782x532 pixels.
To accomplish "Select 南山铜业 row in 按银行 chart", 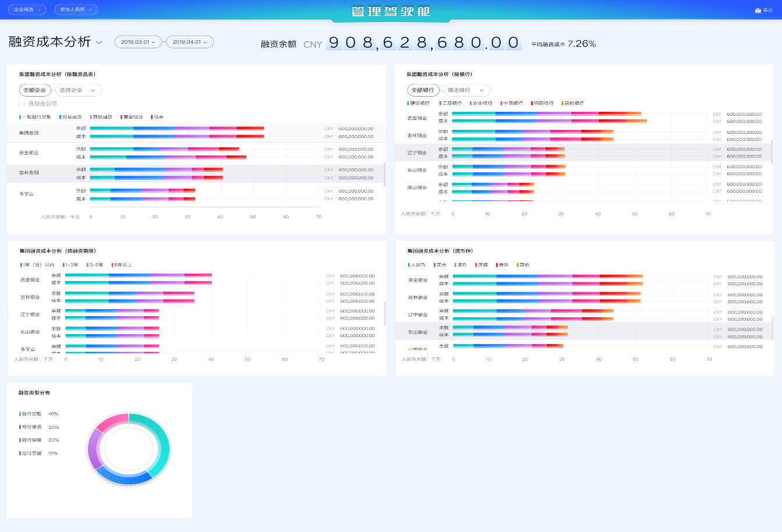I will [584, 187].
